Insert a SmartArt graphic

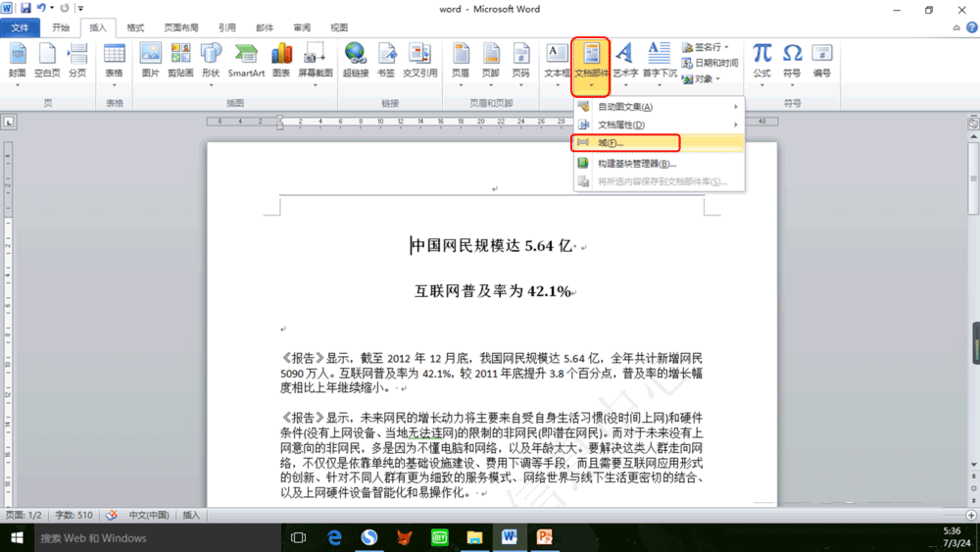[246, 61]
